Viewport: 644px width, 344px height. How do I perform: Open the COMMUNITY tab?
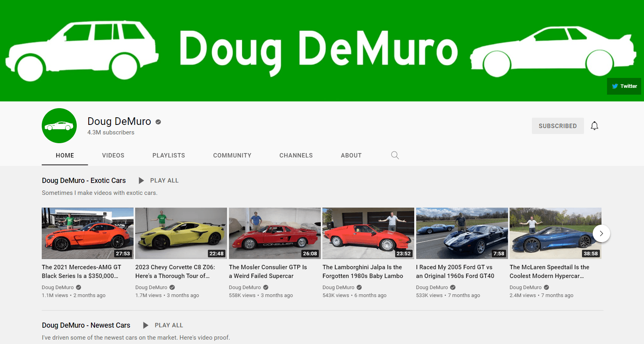click(232, 155)
